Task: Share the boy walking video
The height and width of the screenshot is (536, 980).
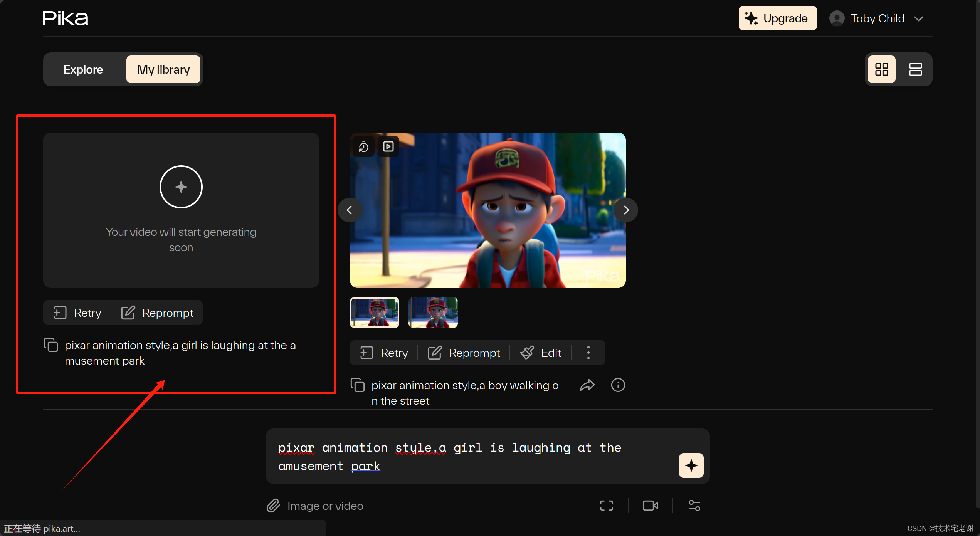Action: click(587, 385)
